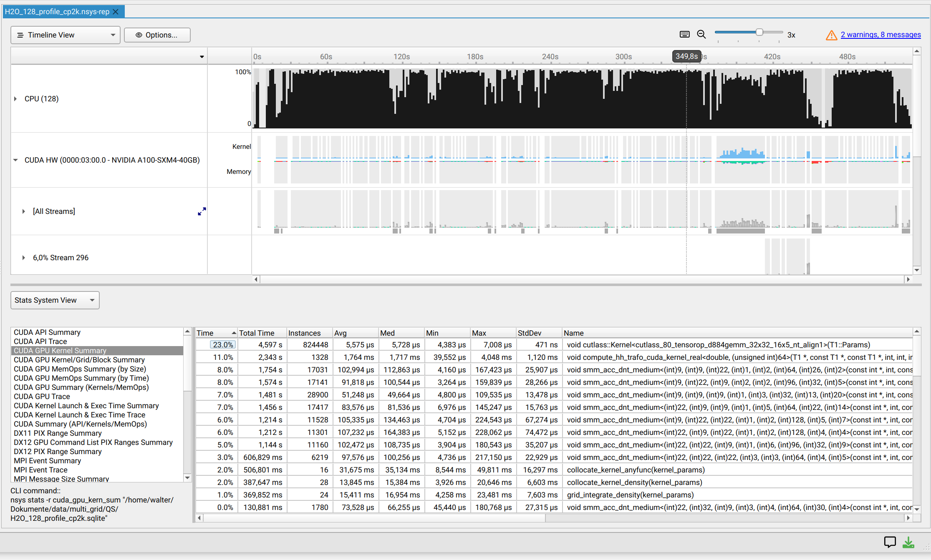The width and height of the screenshot is (931, 560).
Task: Expand the 6,0% Stream 296 row
Action: (24, 258)
